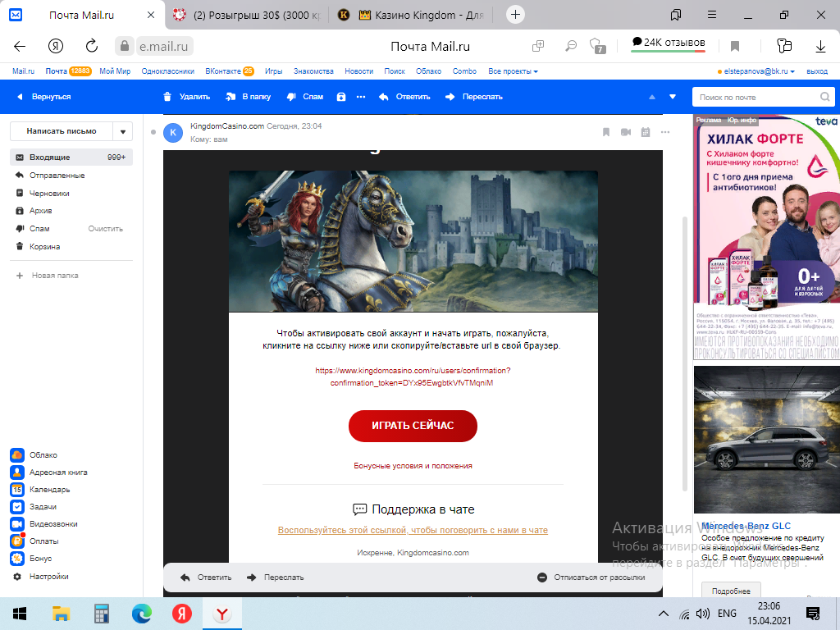Image resolution: width=840 pixels, height=630 pixels.
Task: Click Переслать in the blue toolbar
Action: pyautogui.click(x=473, y=97)
